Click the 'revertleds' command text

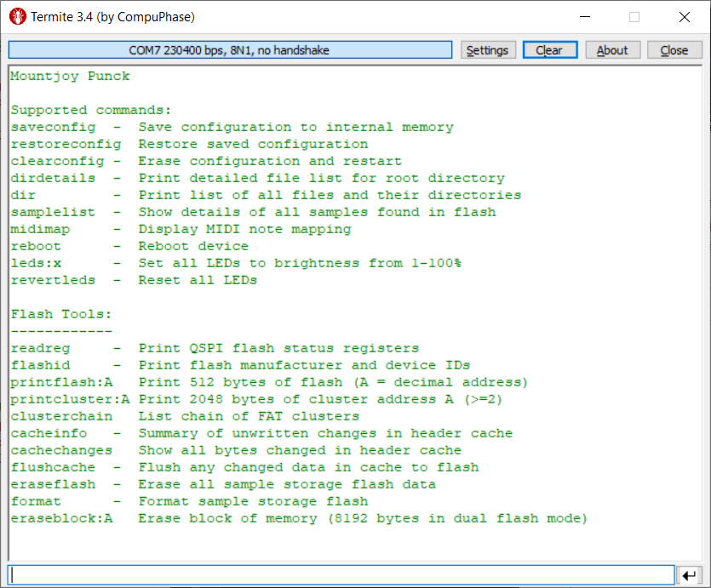pyautogui.click(x=53, y=280)
